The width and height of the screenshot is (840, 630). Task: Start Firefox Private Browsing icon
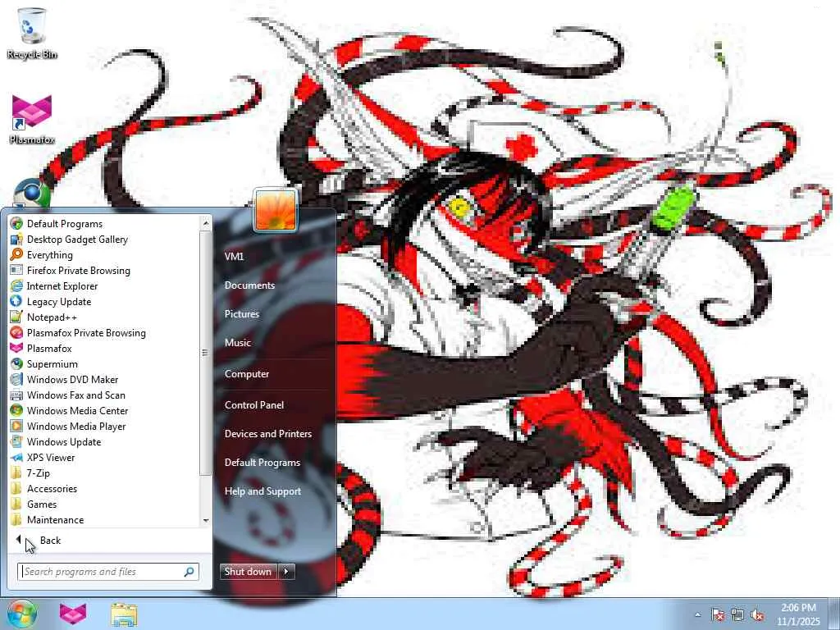pyautogui.click(x=16, y=270)
